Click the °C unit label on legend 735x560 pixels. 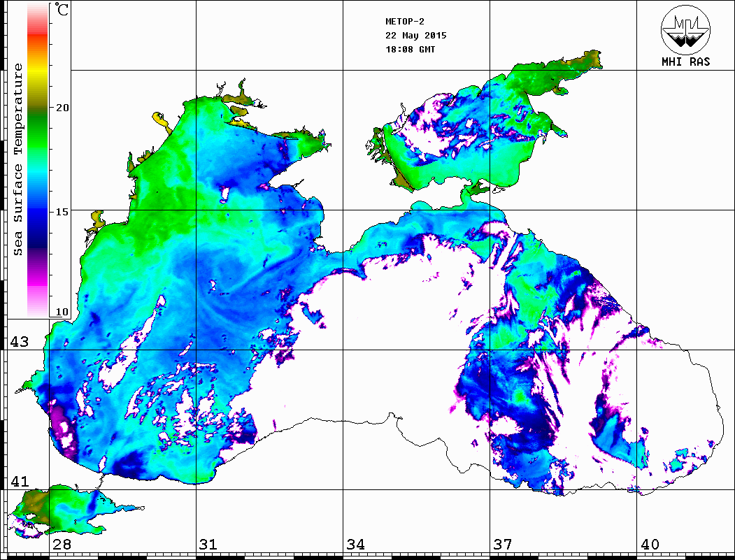coord(61,9)
